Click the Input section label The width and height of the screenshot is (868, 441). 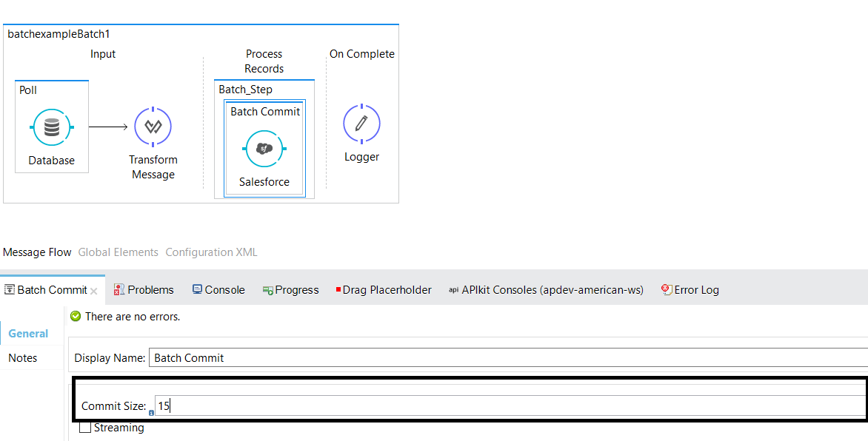[103, 54]
